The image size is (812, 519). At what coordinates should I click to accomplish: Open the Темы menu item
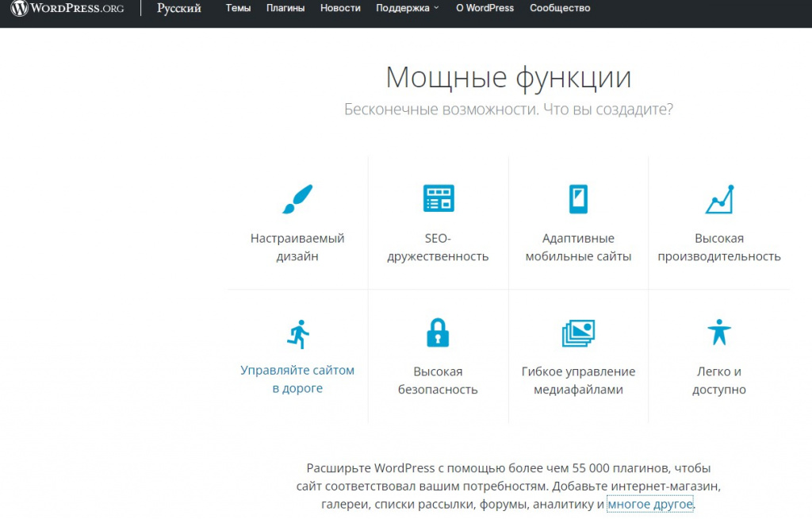pyautogui.click(x=238, y=8)
